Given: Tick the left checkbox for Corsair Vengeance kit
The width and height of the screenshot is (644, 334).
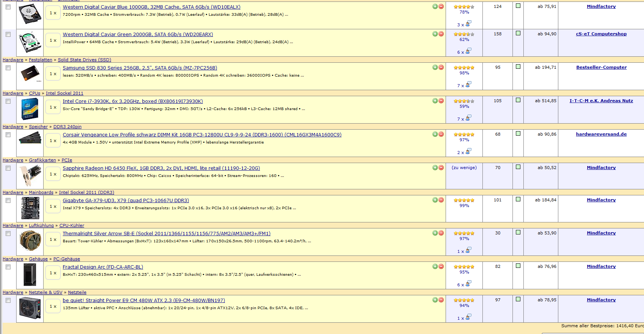Looking at the screenshot, I should pos(8,135).
